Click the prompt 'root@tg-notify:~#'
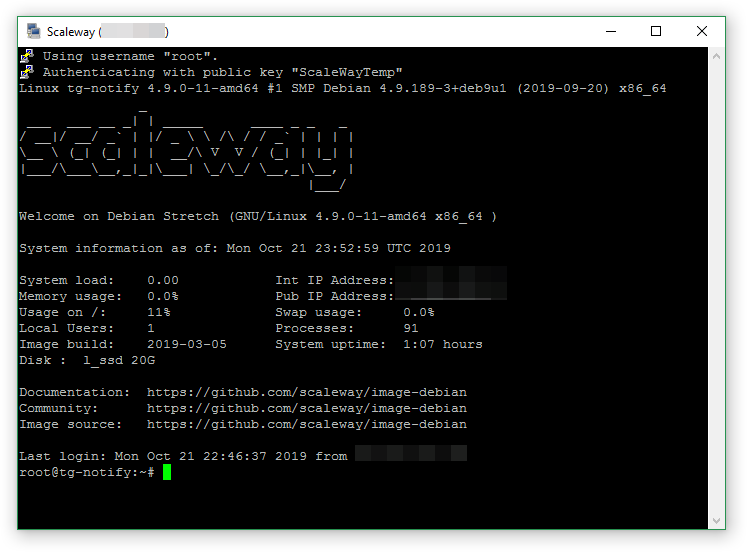The image size is (747, 552). (87, 472)
